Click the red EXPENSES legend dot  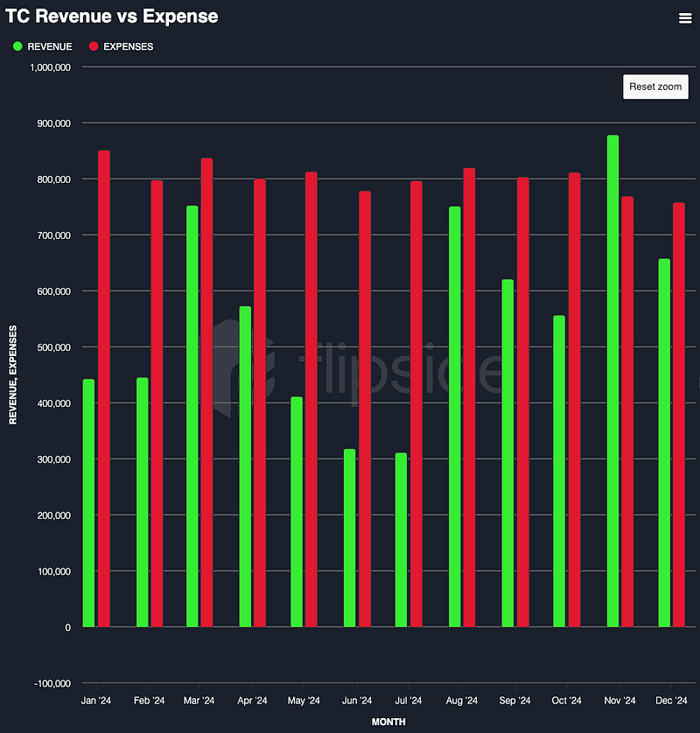click(93, 46)
